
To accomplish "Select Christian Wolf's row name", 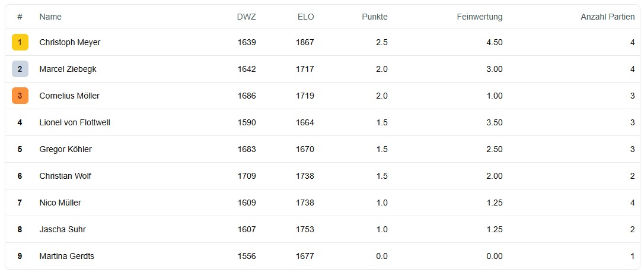I will 65,176.
